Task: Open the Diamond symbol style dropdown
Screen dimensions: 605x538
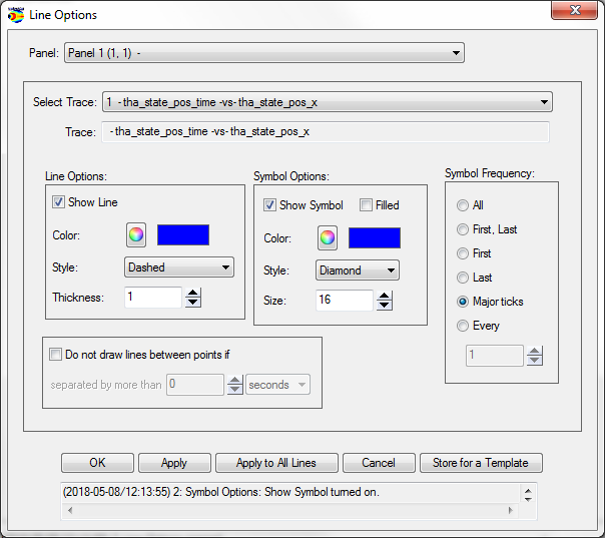Action: (357, 270)
